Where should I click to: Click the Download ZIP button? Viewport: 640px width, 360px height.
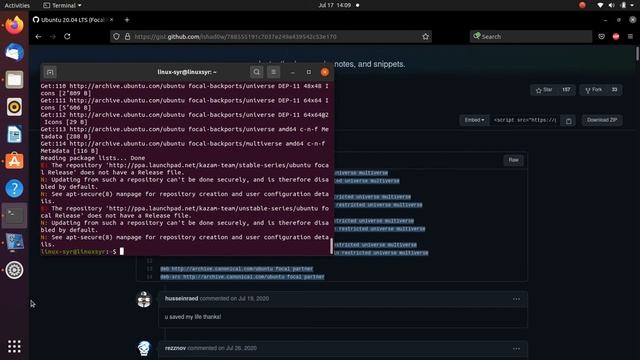click(602, 120)
